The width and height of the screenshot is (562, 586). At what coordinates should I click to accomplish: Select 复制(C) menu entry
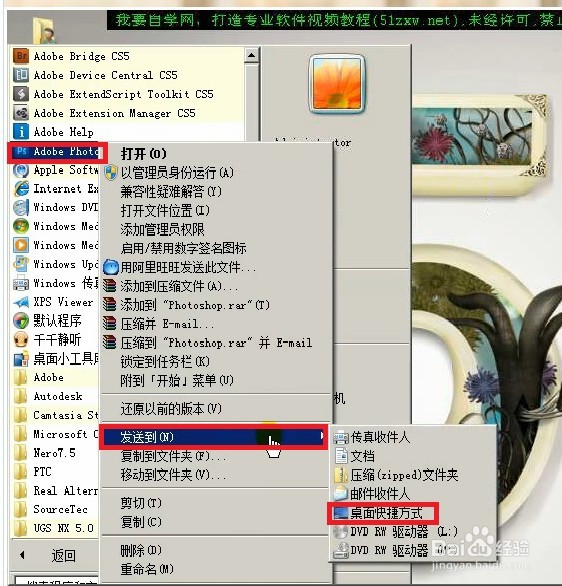[141, 522]
